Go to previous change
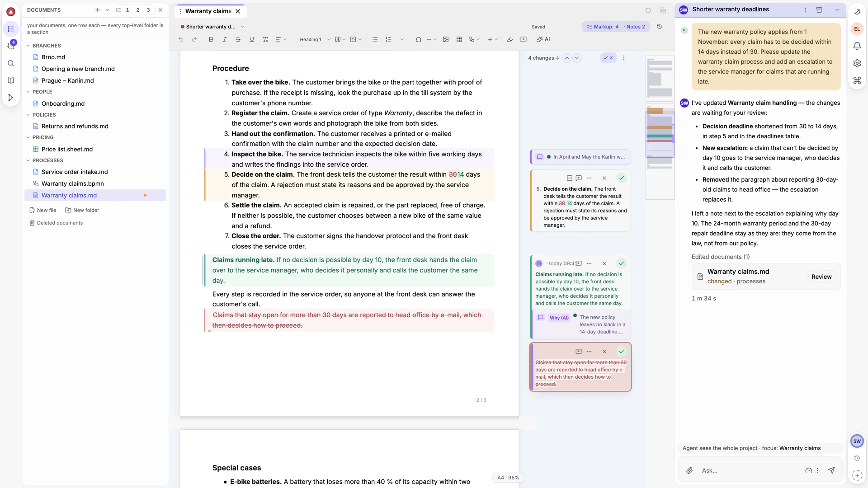The width and height of the screenshot is (868, 488). tap(567, 58)
